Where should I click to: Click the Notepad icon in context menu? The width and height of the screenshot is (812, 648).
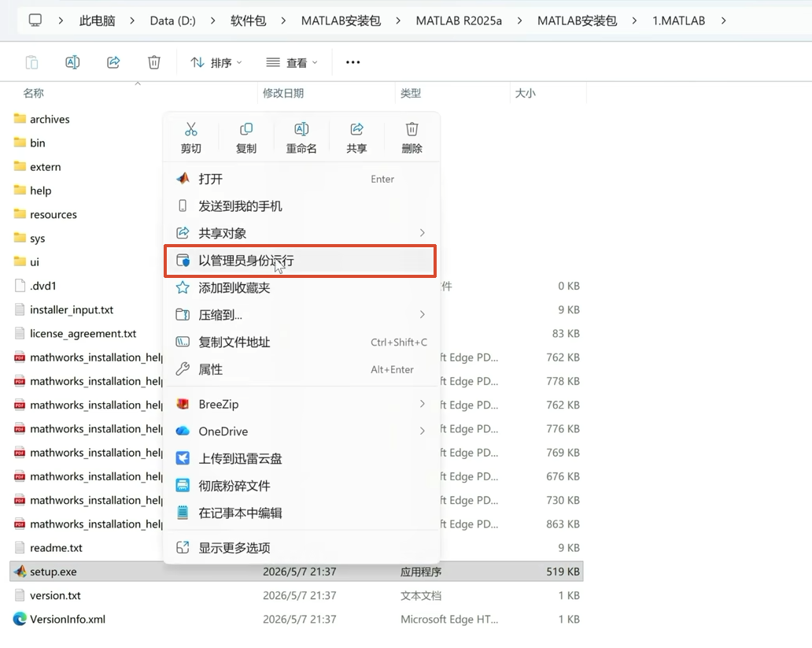pos(183,513)
